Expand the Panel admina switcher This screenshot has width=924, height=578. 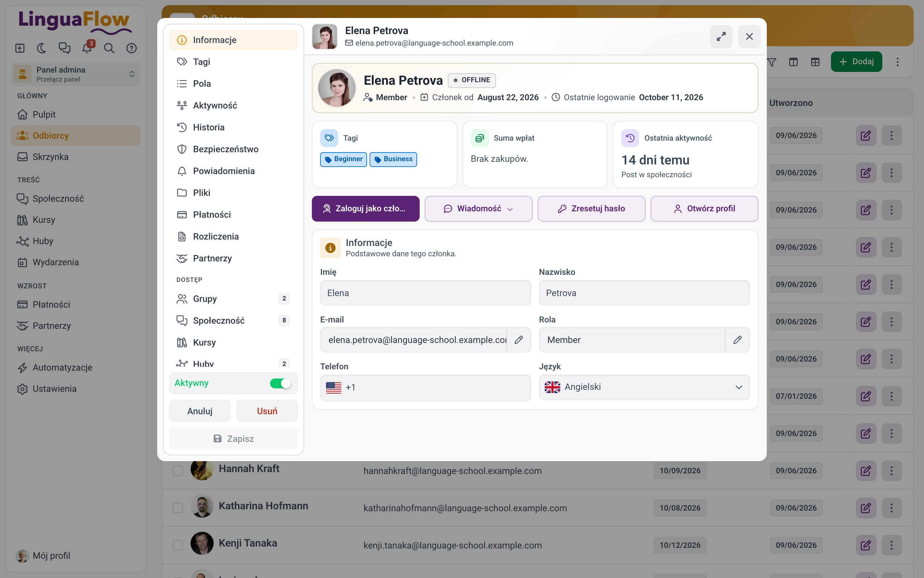(x=76, y=74)
